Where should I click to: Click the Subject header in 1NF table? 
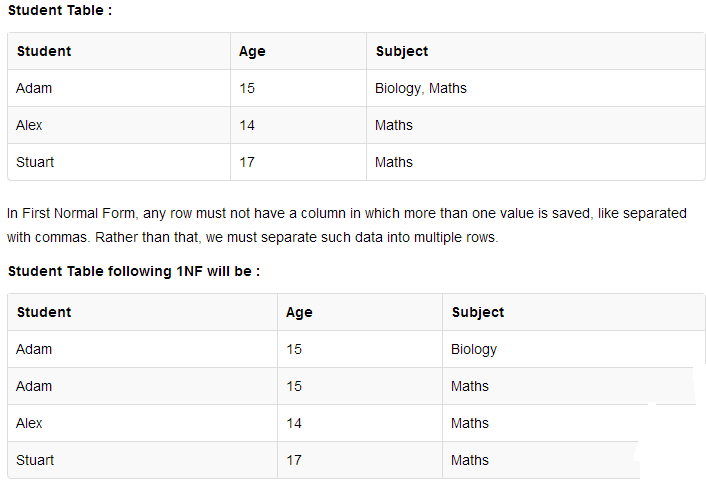[x=478, y=312]
